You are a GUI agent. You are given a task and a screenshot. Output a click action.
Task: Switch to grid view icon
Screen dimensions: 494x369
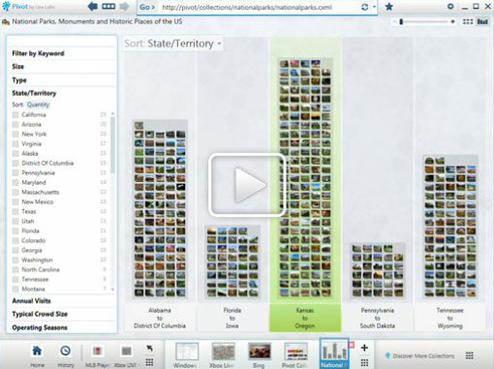(x=468, y=22)
